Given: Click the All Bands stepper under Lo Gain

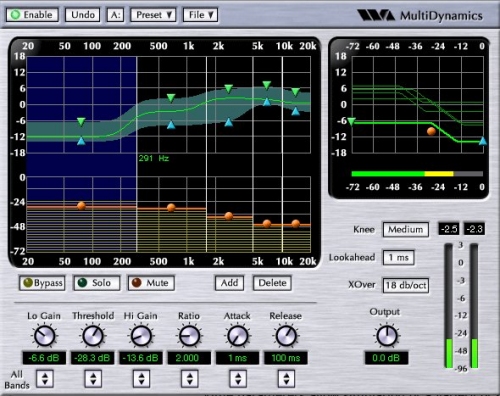Looking at the screenshot, I should coord(45,379).
